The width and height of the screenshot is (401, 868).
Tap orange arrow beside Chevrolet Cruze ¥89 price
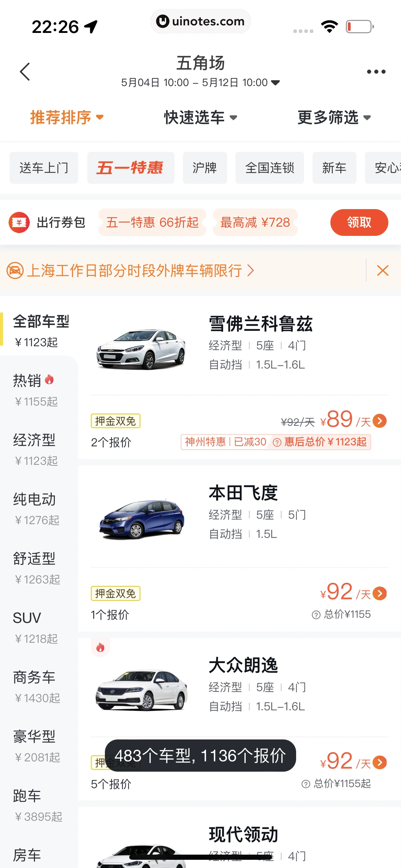pyautogui.click(x=380, y=421)
